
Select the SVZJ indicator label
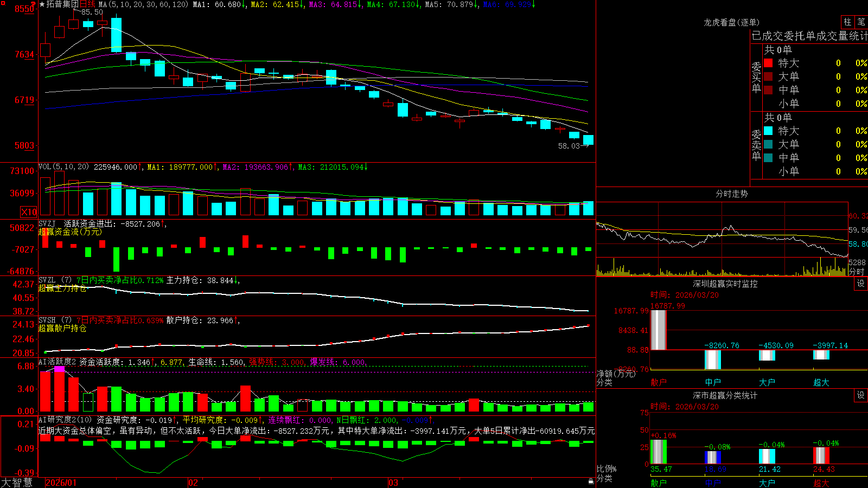pos(47,223)
